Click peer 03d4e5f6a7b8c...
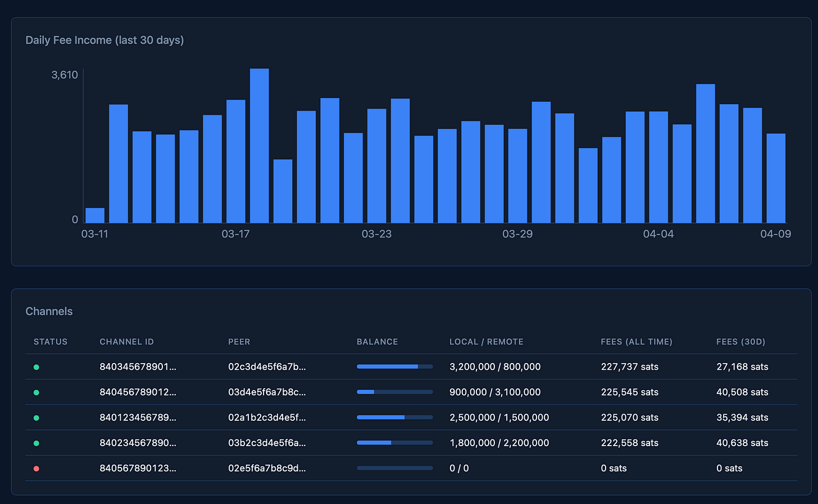The image size is (818, 504). [267, 392]
